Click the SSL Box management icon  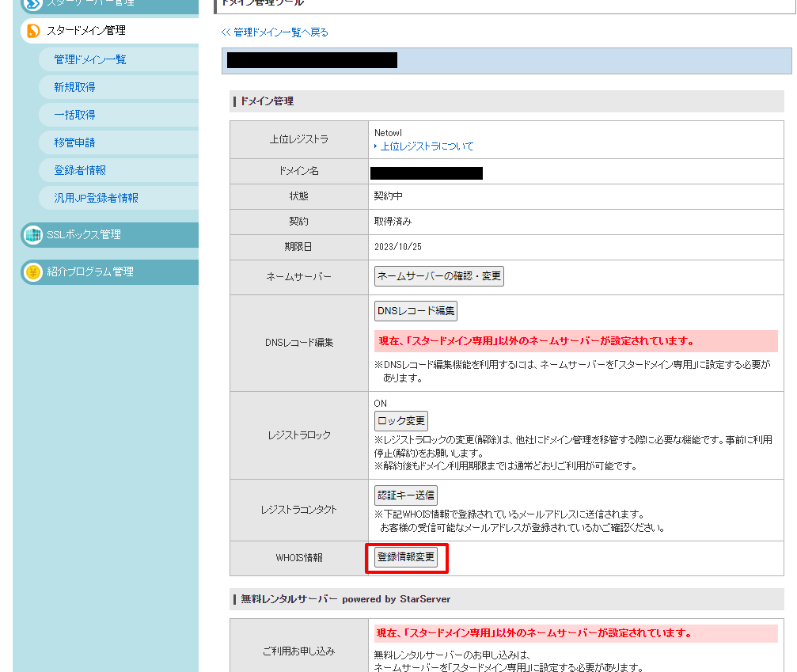(32, 235)
